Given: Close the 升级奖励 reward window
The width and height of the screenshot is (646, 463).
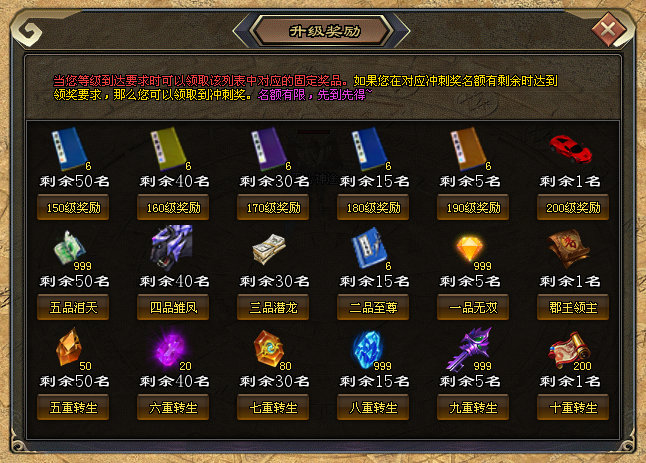Looking at the screenshot, I should pyautogui.click(x=609, y=30).
